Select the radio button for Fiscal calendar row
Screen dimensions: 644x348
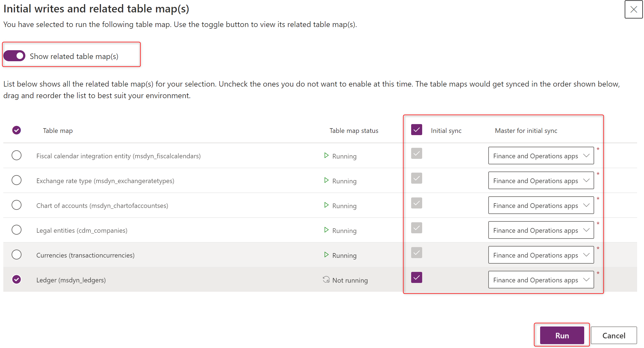pyautogui.click(x=17, y=155)
